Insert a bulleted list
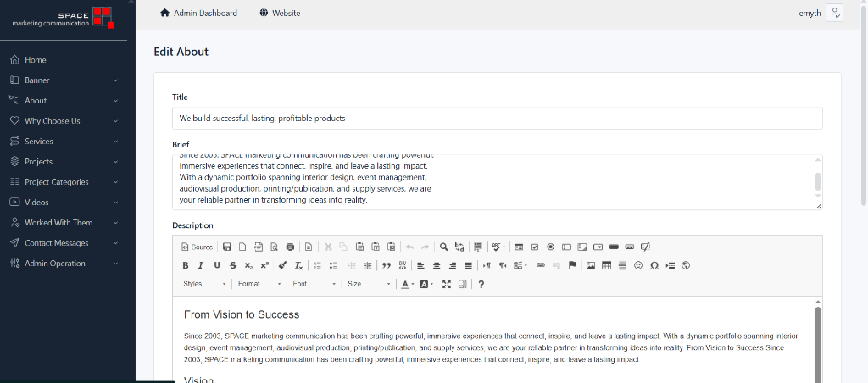Image resolution: width=868 pixels, height=383 pixels. point(333,266)
